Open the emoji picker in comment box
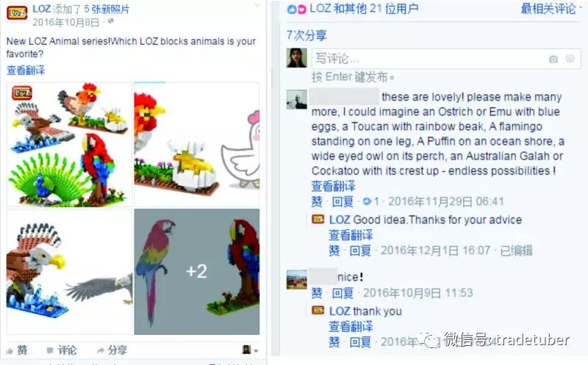588x365 pixels. coord(570,59)
